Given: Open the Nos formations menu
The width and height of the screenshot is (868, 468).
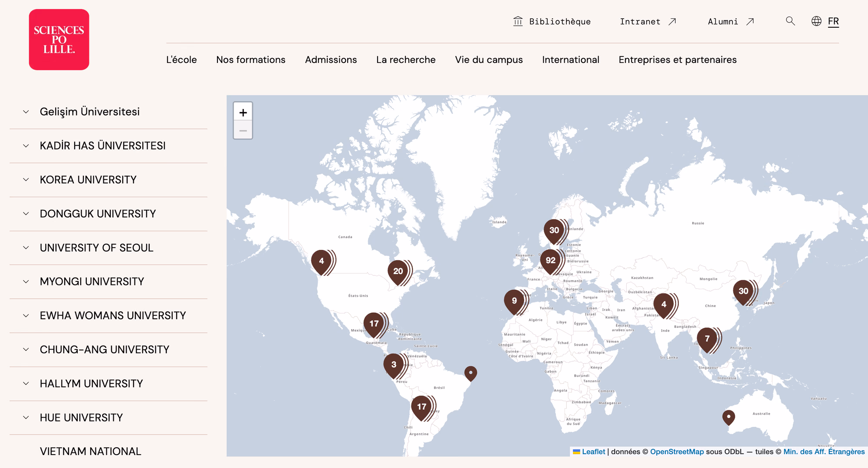Looking at the screenshot, I should (251, 60).
